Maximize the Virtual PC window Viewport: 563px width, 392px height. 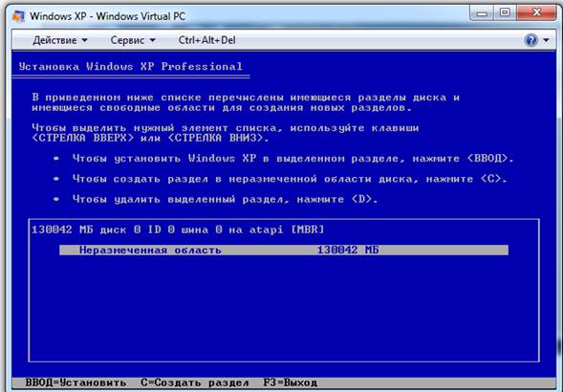(x=505, y=13)
